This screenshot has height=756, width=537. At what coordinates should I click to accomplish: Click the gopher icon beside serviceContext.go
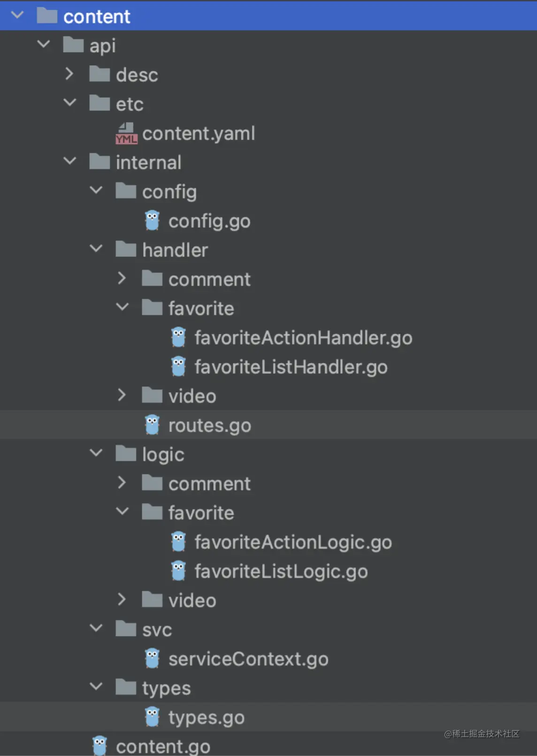click(x=152, y=659)
